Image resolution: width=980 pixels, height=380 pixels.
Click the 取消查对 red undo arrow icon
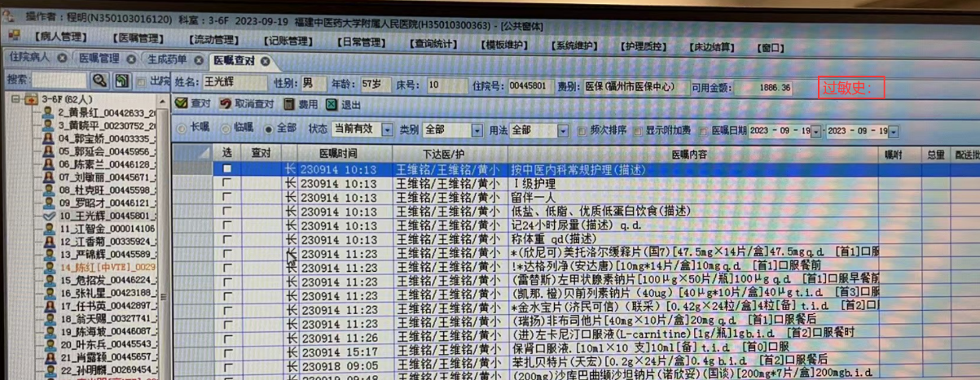pos(225,104)
